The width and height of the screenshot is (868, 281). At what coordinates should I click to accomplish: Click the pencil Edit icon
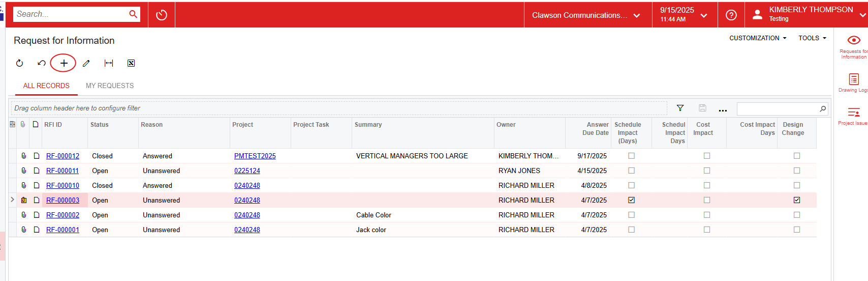86,63
